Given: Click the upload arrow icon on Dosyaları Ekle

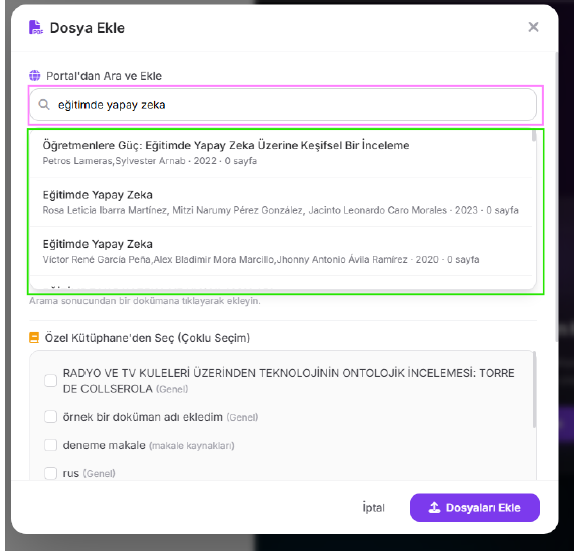Looking at the screenshot, I should tap(434, 507).
